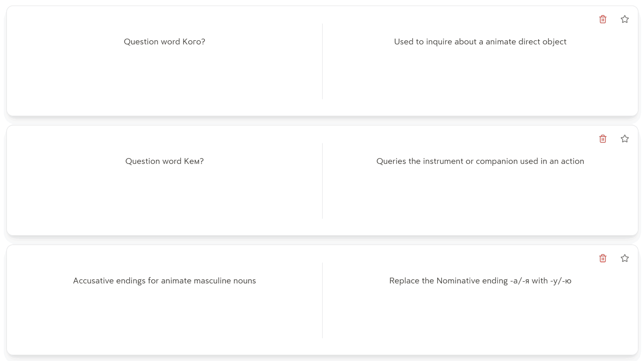Delete the 'Question word Кого?' flashcard
The height and width of the screenshot is (361, 644).
(x=602, y=19)
